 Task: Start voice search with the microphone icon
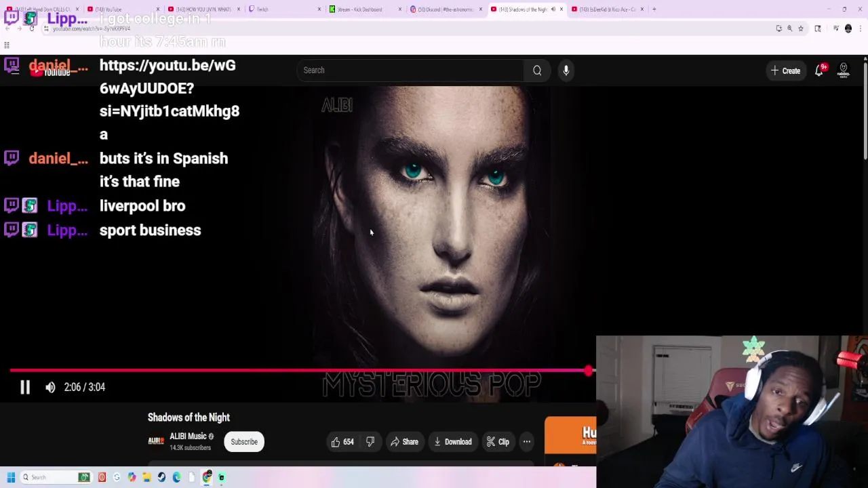(566, 70)
